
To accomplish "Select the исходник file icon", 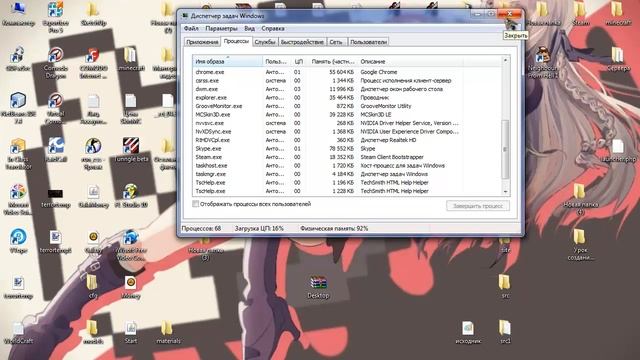I will pos(468,331).
